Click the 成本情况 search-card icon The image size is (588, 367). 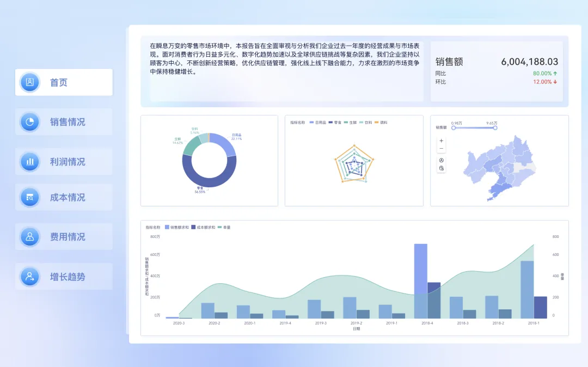29,197
